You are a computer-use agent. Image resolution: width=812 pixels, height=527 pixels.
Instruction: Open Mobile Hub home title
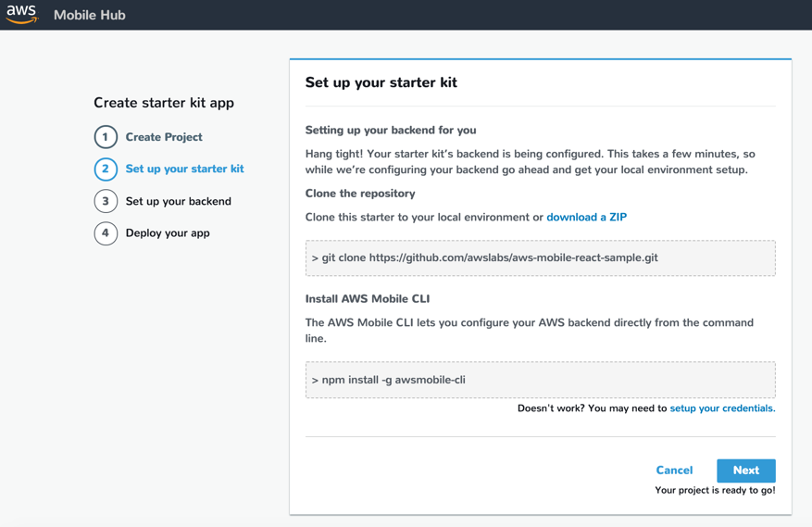[90, 15]
